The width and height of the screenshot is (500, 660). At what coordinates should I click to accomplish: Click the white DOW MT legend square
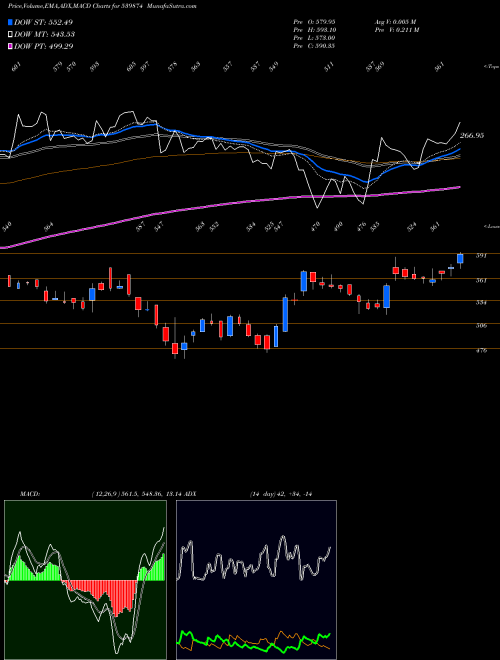click(10, 34)
